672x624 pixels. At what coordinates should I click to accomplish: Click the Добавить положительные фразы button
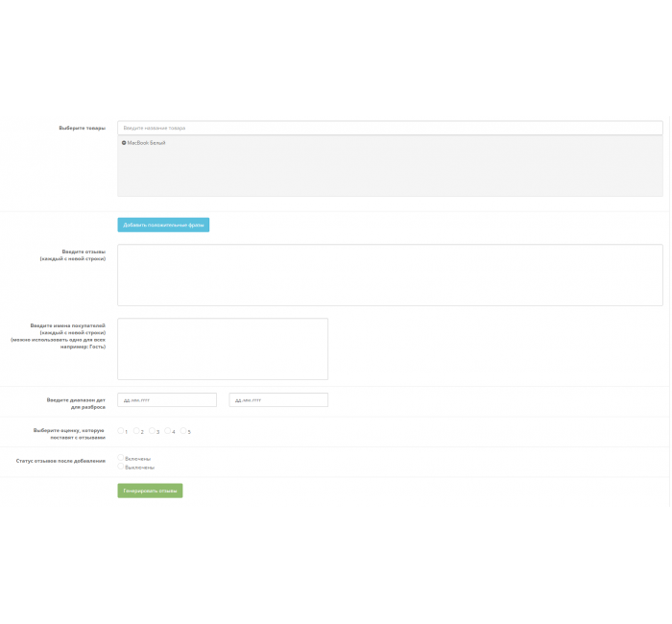pos(163,225)
